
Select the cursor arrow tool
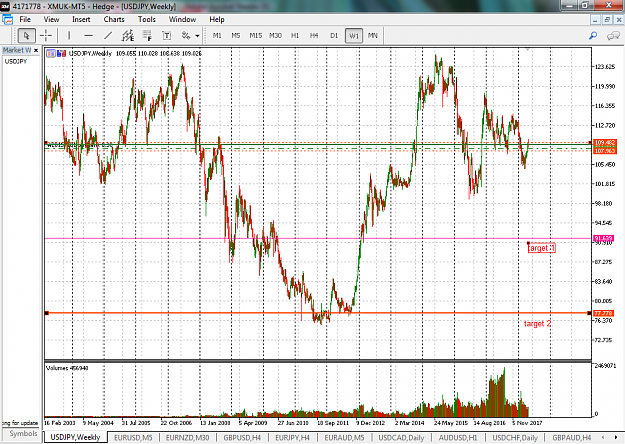(x=26, y=35)
